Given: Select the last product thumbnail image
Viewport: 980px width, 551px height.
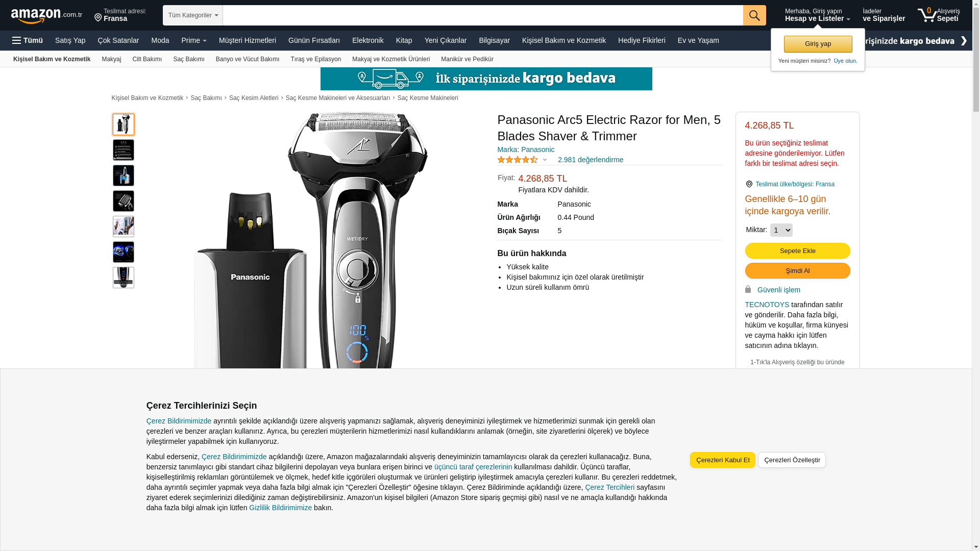Looking at the screenshot, I should [x=124, y=278].
